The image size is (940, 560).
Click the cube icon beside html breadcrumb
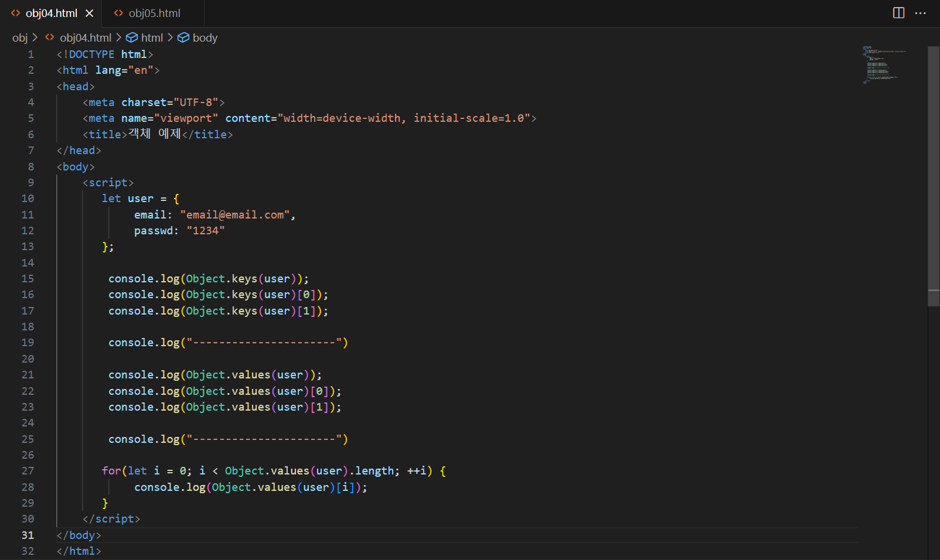pos(132,37)
